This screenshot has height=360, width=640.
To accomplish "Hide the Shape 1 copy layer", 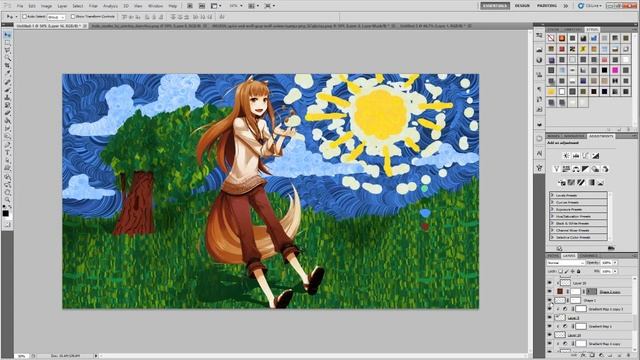I will pos(549,291).
